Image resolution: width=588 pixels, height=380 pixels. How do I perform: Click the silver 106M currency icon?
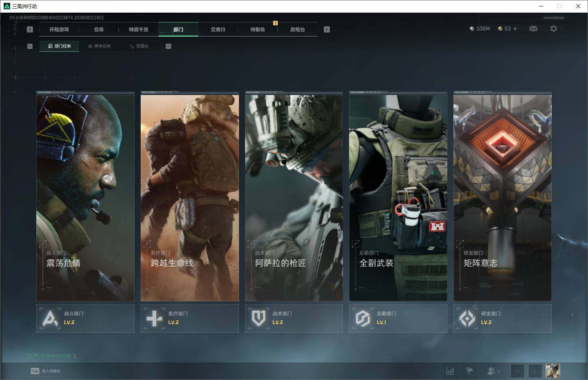tap(472, 29)
